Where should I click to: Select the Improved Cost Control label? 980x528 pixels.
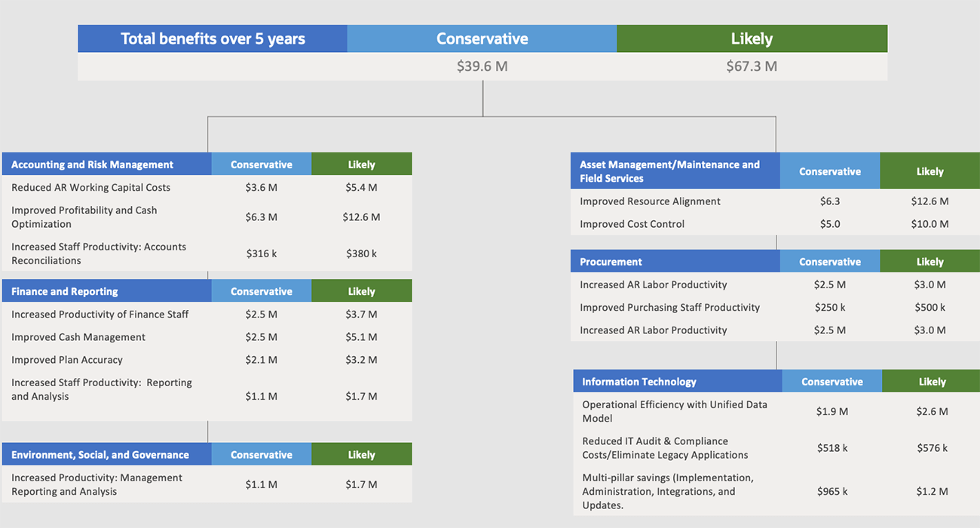click(632, 224)
